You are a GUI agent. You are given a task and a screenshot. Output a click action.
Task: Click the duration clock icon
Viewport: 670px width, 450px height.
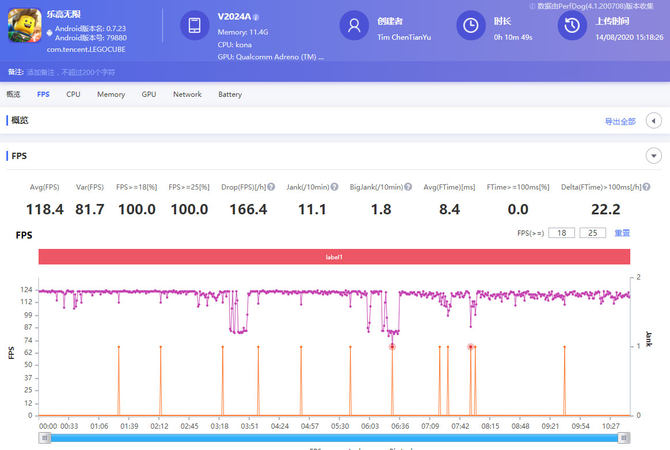470,27
